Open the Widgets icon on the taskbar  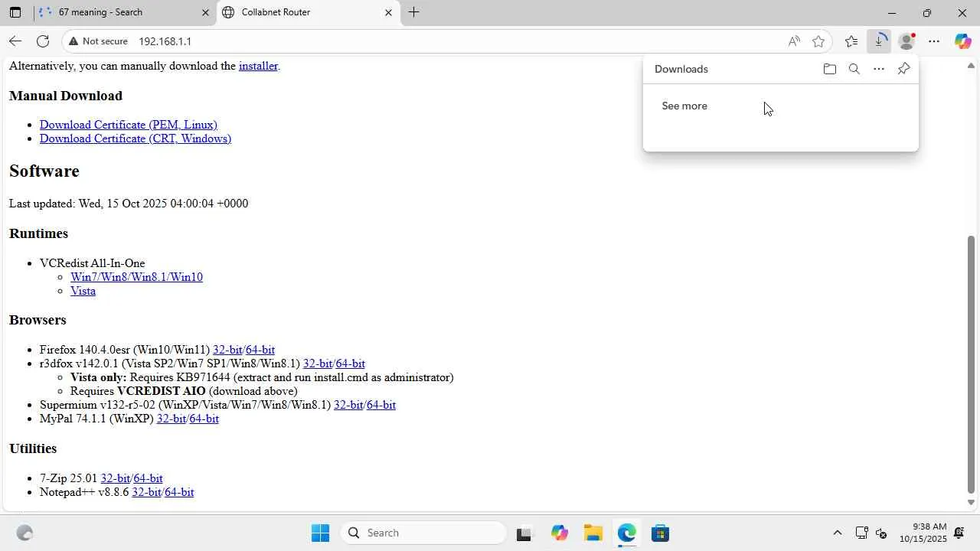(x=24, y=533)
